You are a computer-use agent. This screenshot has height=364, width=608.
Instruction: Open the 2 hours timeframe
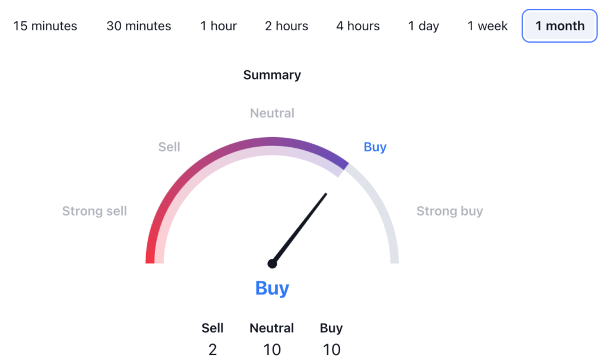[x=287, y=26]
